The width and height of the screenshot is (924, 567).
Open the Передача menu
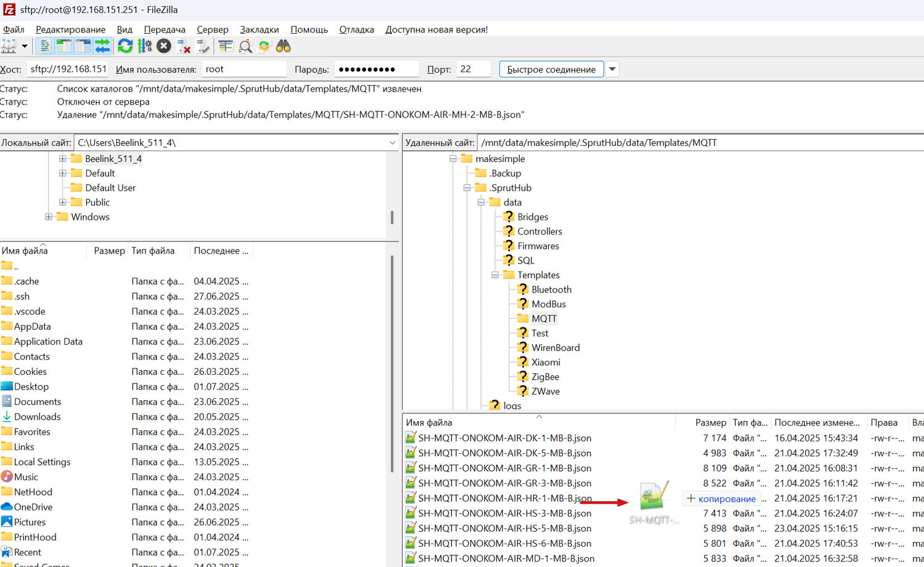pos(164,30)
